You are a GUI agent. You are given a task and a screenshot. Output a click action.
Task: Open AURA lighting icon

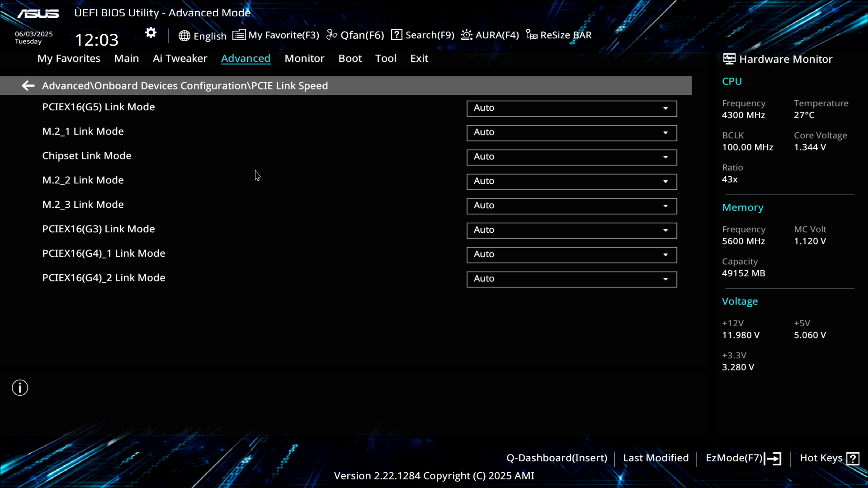point(467,35)
